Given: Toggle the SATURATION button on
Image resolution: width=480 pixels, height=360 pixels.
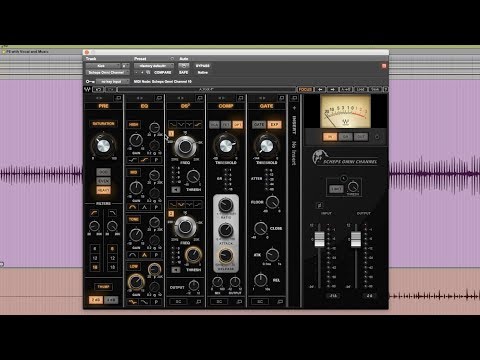Looking at the screenshot, I should [x=103, y=124].
